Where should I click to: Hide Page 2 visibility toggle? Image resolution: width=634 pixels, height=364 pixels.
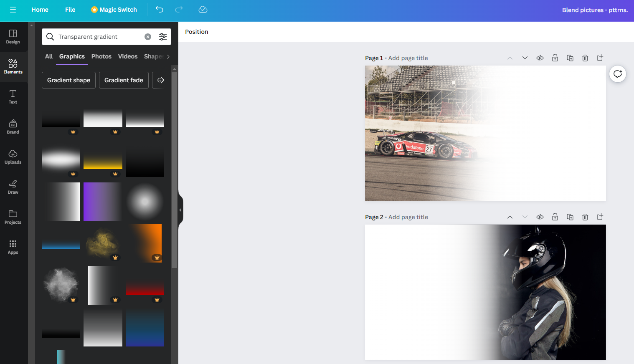tap(540, 217)
